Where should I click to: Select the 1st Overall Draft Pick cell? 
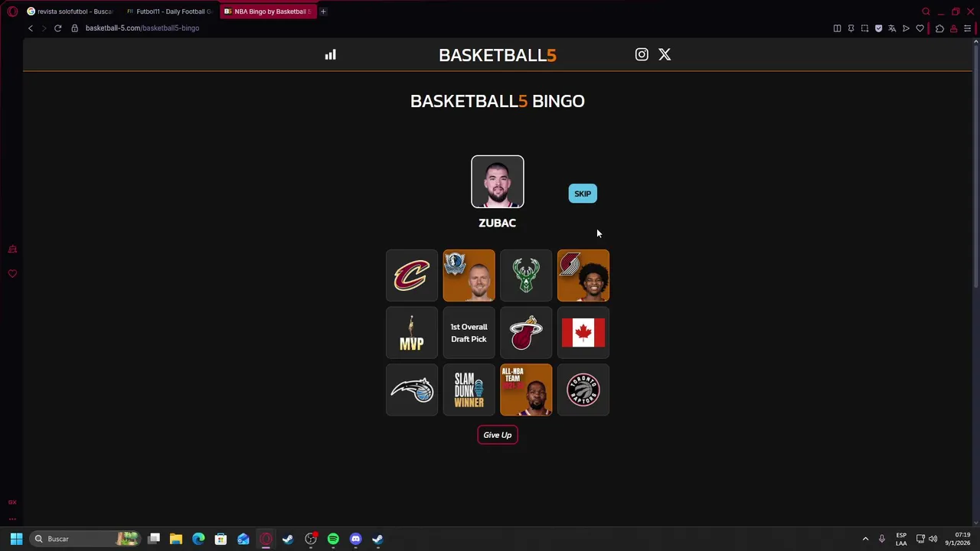point(469,333)
